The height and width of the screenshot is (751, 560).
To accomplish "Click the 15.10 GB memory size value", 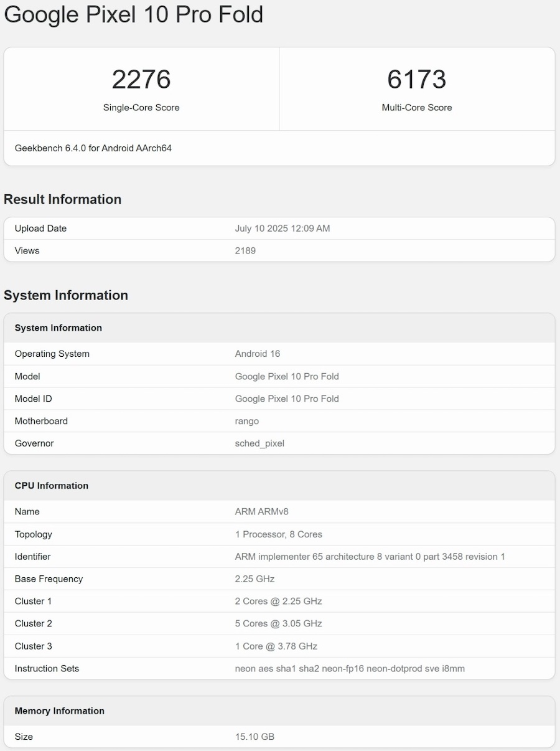I will pos(254,737).
